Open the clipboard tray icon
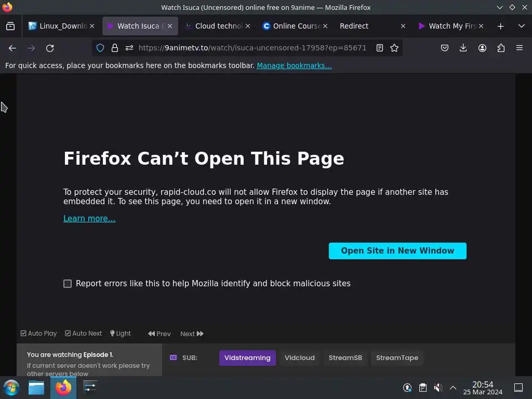This screenshot has width=532, height=399. (x=423, y=388)
